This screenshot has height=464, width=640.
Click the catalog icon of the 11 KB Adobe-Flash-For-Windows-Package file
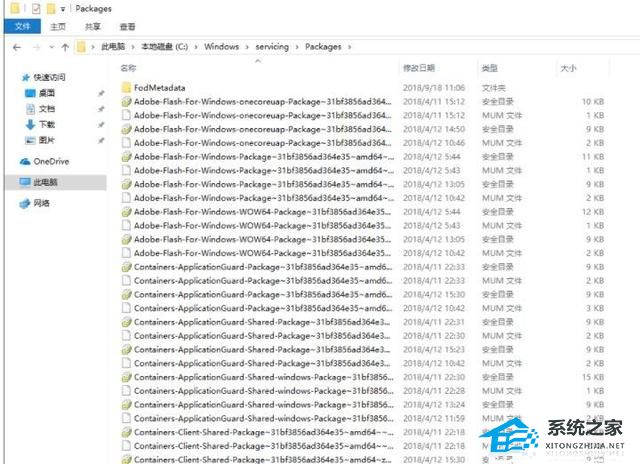127,157
